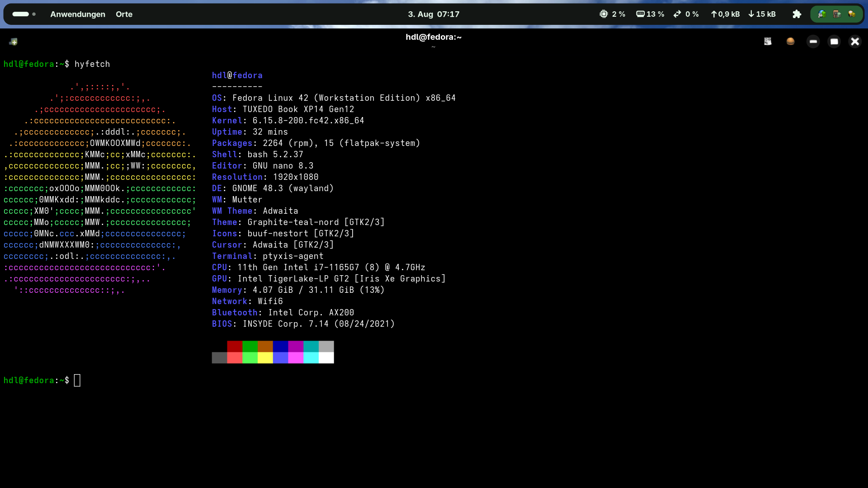868x488 pixels.
Task: Click the CPU usage chip icon
Action: point(604,14)
